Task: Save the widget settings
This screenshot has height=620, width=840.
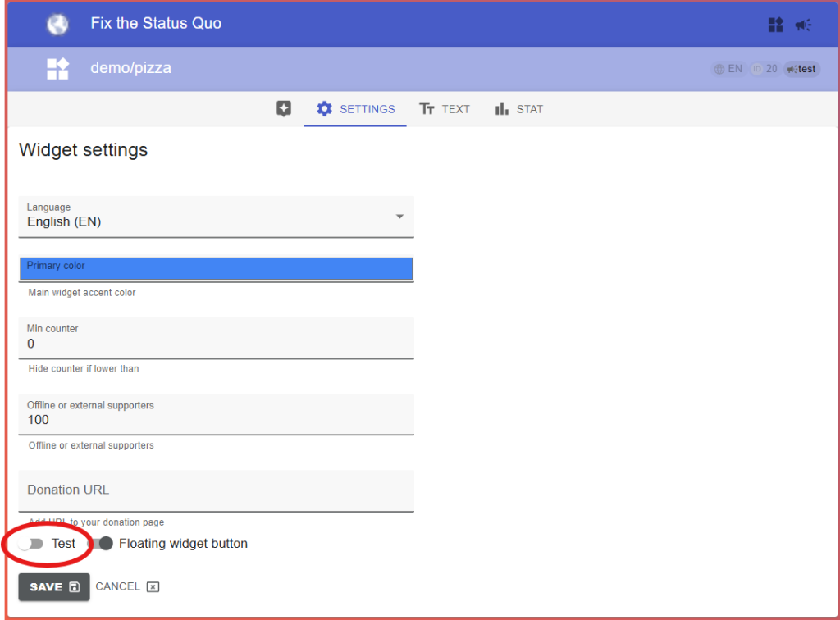Action: pos(54,587)
